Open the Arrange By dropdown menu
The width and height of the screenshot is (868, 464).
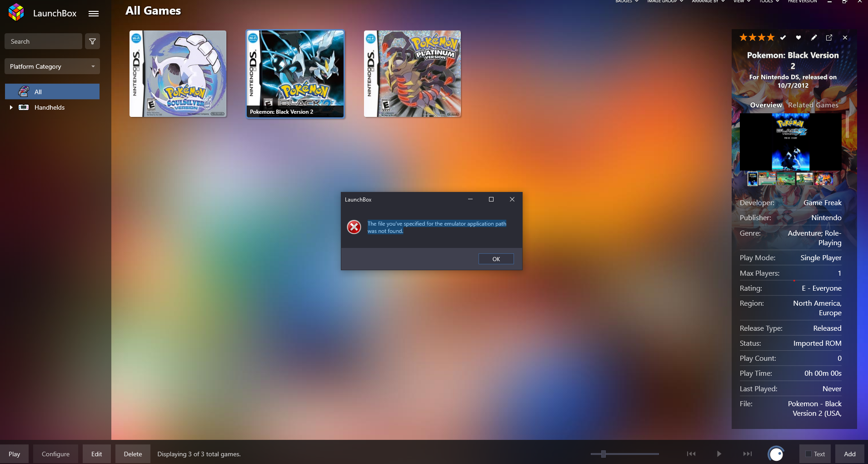coord(708,1)
